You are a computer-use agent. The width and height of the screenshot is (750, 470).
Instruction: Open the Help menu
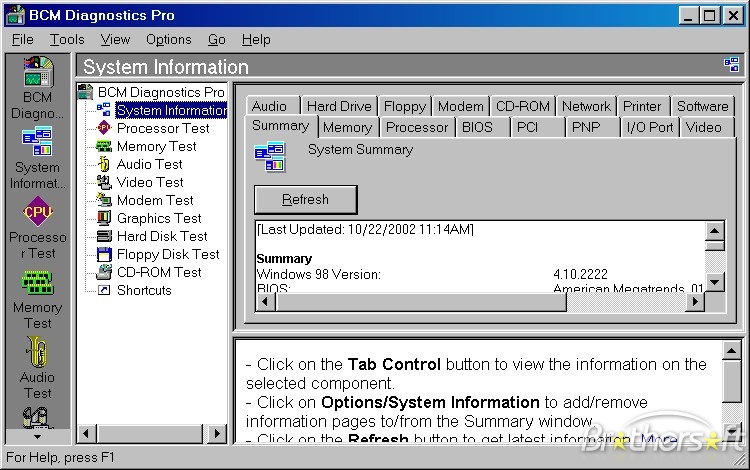(256, 39)
